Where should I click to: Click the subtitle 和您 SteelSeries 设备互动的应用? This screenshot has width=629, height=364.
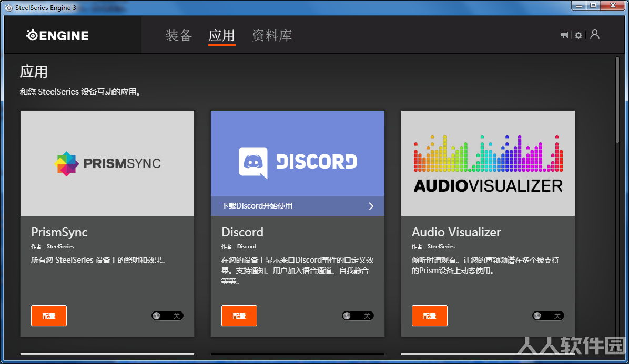tap(80, 92)
